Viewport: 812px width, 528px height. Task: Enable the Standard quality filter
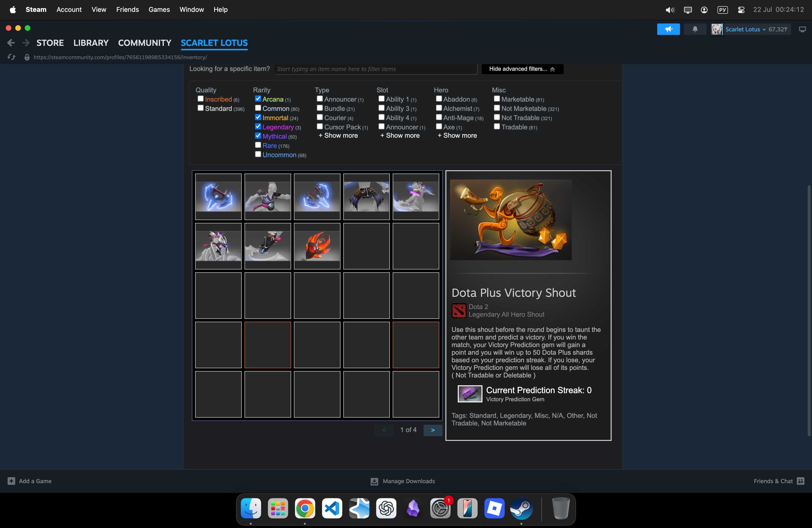201,108
